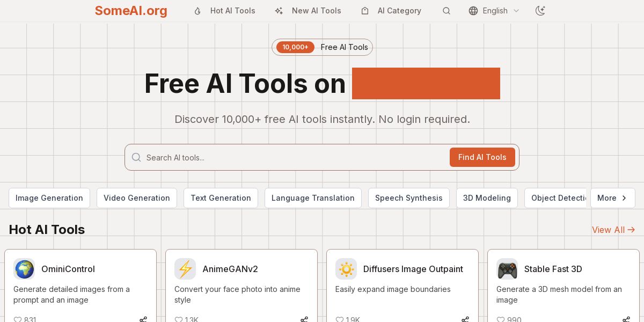The width and height of the screenshot is (644, 322).
Task: Click the tag icon beside AI Category
Action: tap(365, 11)
